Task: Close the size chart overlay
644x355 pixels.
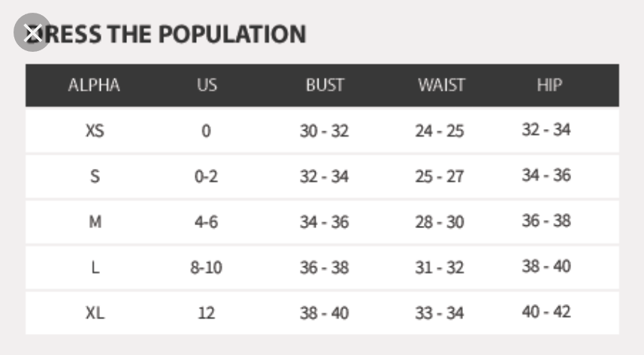Action: coord(32,33)
